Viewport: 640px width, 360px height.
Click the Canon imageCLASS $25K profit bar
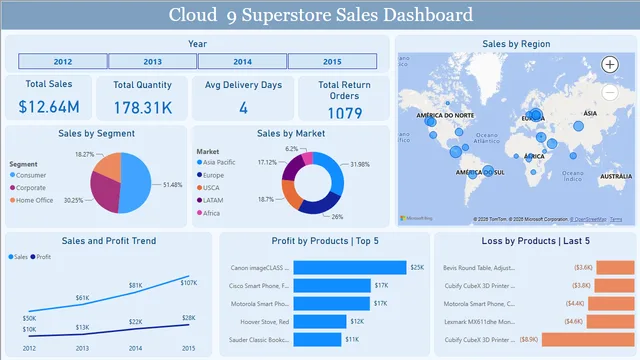(x=350, y=268)
